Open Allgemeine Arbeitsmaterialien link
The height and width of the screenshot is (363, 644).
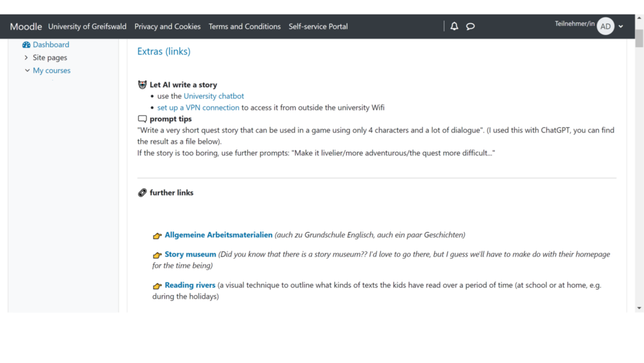point(218,235)
